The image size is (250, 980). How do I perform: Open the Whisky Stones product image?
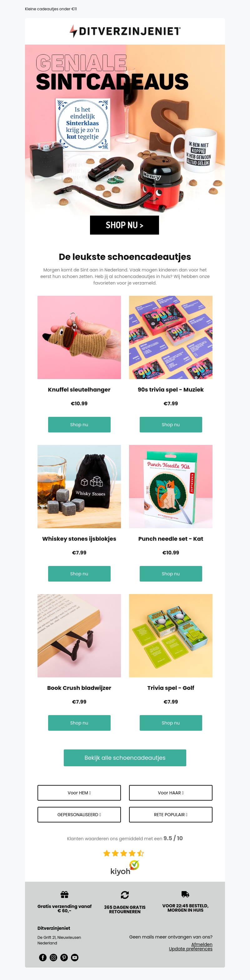79,487
